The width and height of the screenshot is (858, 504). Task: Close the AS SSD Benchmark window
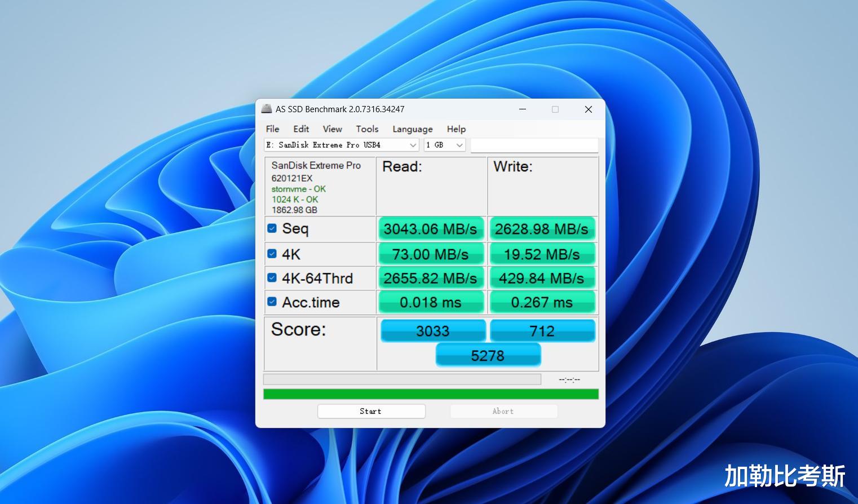pyautogui.click(x=588, y=109)
